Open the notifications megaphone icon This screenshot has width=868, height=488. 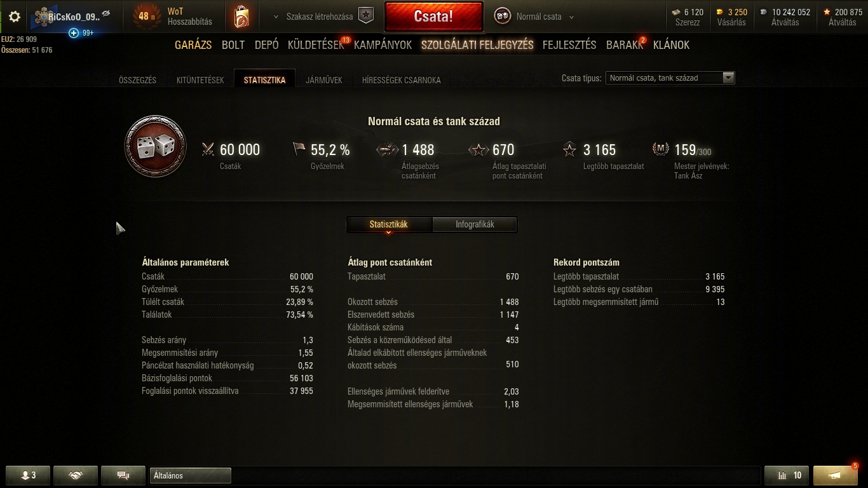click(x=836, y=475)
